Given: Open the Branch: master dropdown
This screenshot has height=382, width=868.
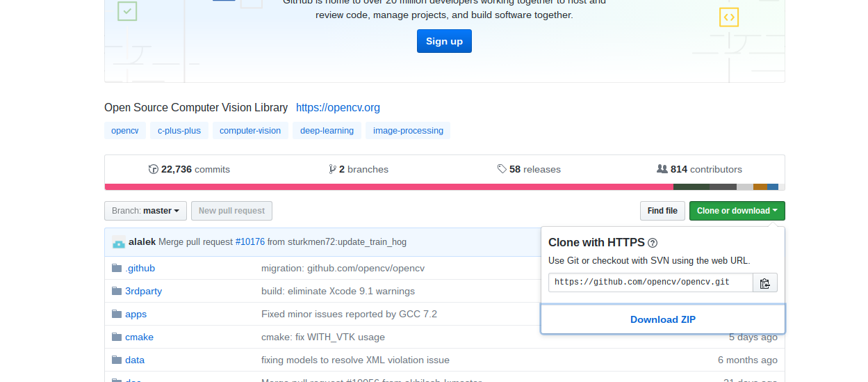Looking at the screenshot, I should 146,211.
